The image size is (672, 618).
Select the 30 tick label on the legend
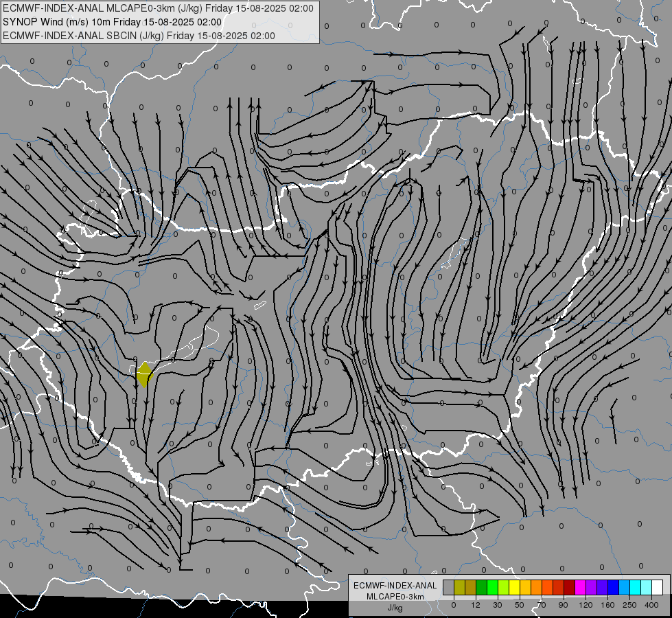[x=497, y=605]
